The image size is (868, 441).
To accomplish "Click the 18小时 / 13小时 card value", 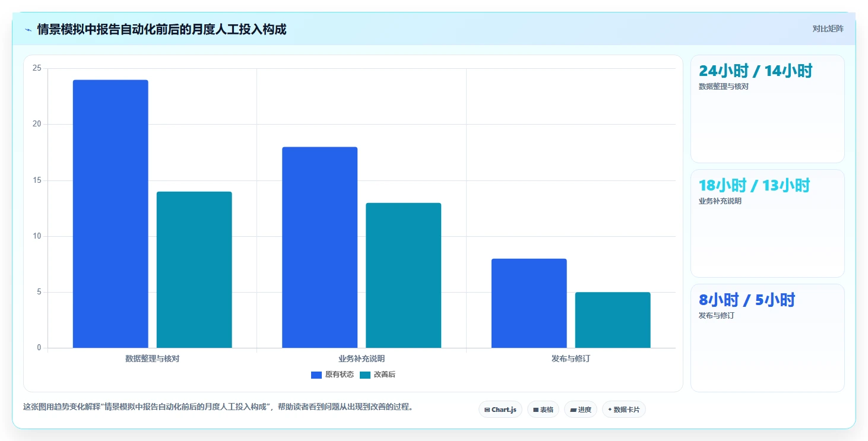I will coord(754,185).
